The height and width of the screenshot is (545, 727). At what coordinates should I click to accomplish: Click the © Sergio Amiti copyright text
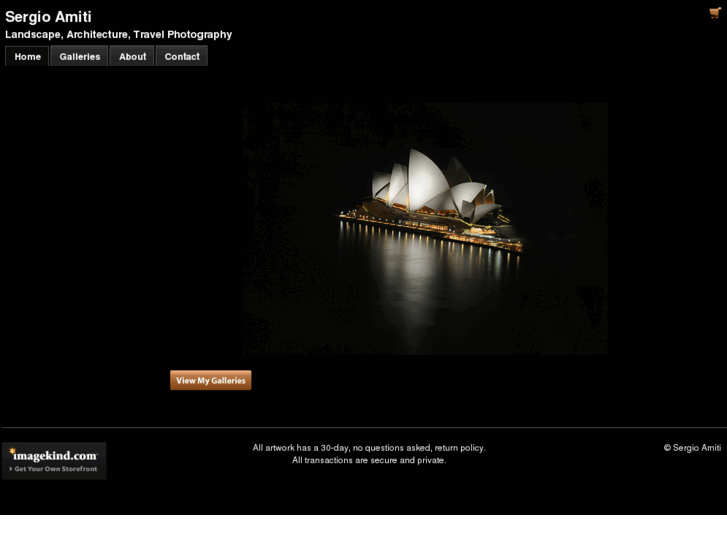coord(692,448)
